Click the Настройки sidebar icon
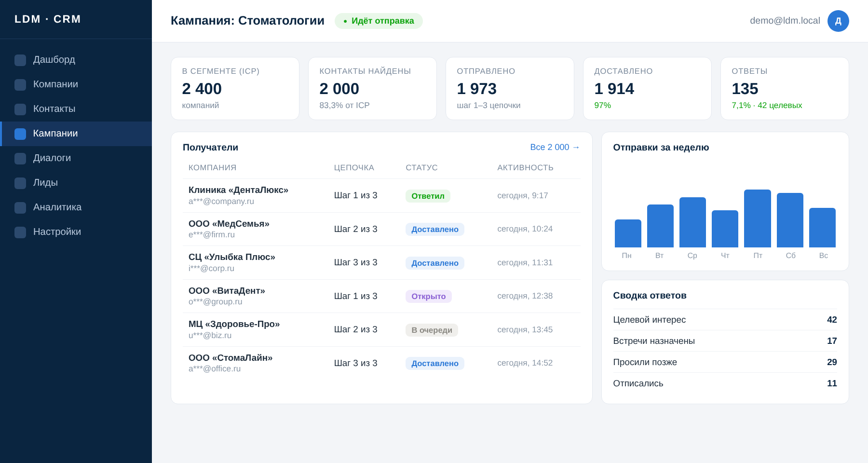The height and width of the screenshot is (463, 868). pos(20,232)
